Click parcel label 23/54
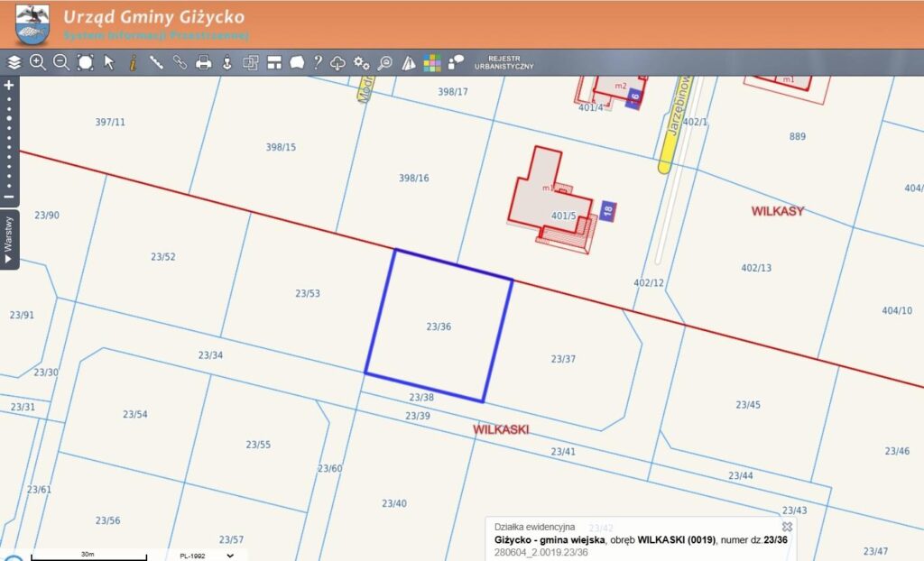The height and width of the screenshot is (561, 924). [x=135, y=414]
